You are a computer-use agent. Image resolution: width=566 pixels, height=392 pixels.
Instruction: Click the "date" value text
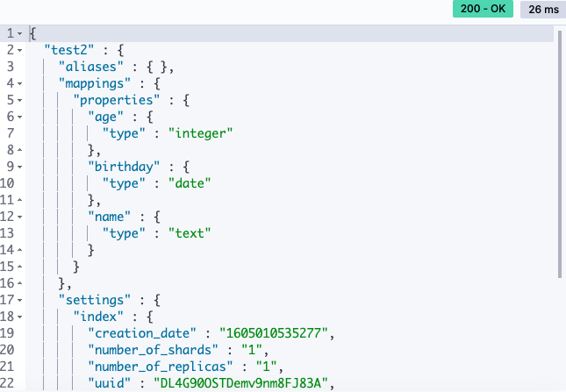click(190, 183)
